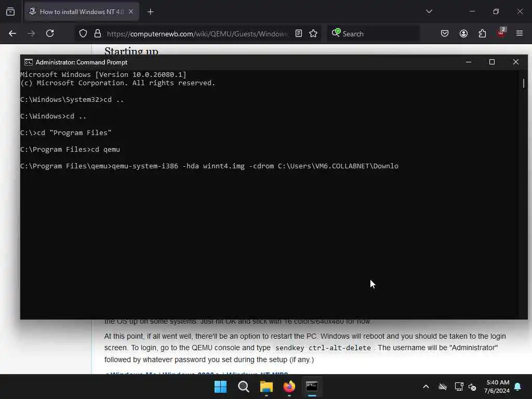The width and height of the screenshot is (532, 399).
Task: Click the Command Prompt scrollbar thumb
Action: (524, 83)
